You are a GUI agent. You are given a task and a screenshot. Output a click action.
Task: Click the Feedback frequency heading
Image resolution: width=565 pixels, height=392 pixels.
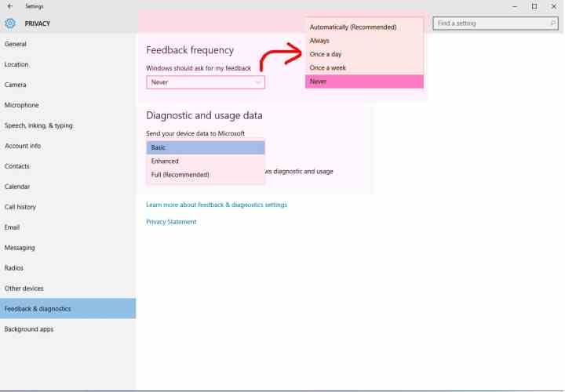coord(190,50)
